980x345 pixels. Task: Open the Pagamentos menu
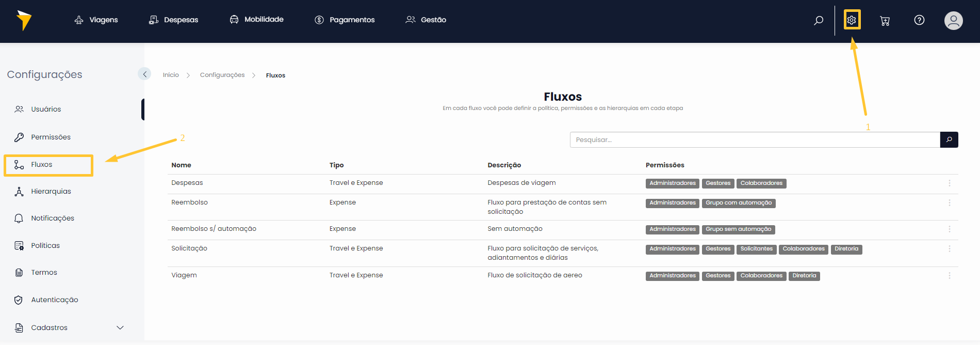click(x=345, y=20)
